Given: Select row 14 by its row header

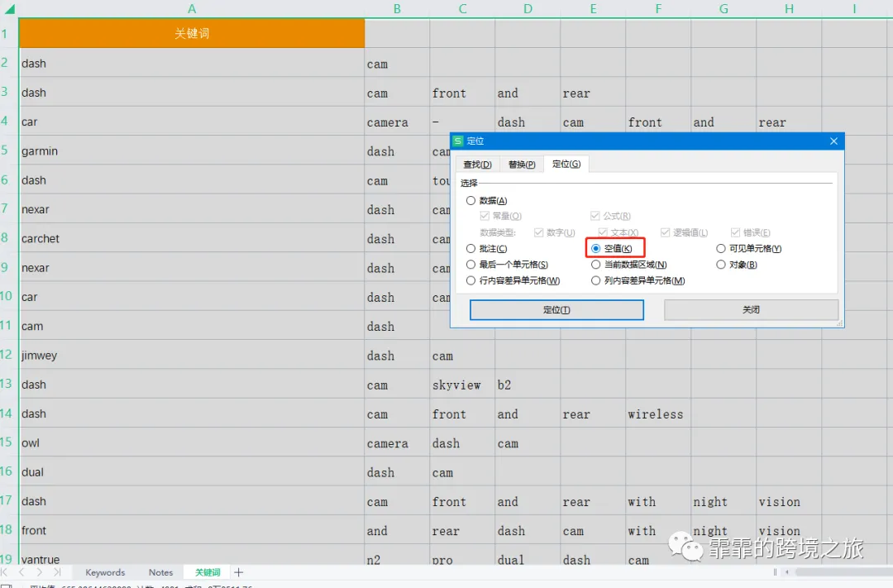Looking at the screenshot, I should [7, 413].
